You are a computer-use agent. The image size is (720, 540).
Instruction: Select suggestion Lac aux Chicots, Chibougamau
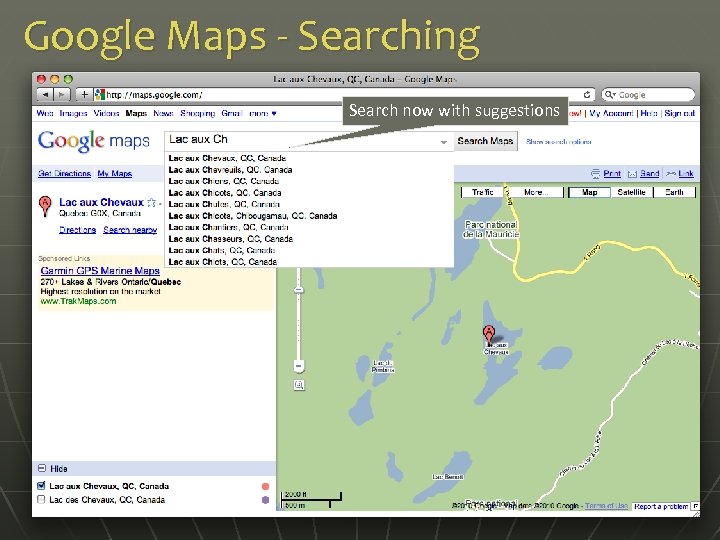click(x=309, y=216)
